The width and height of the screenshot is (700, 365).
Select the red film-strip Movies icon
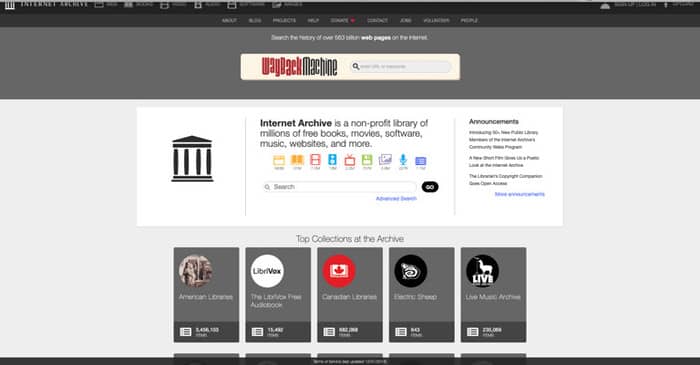coord(315,160)
